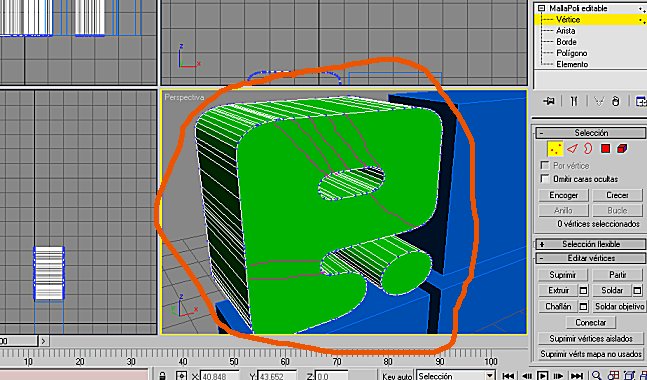Click Suprimir vérts mapa no usados
Viewport: 647px width, 380px height.
click(590, 354)
